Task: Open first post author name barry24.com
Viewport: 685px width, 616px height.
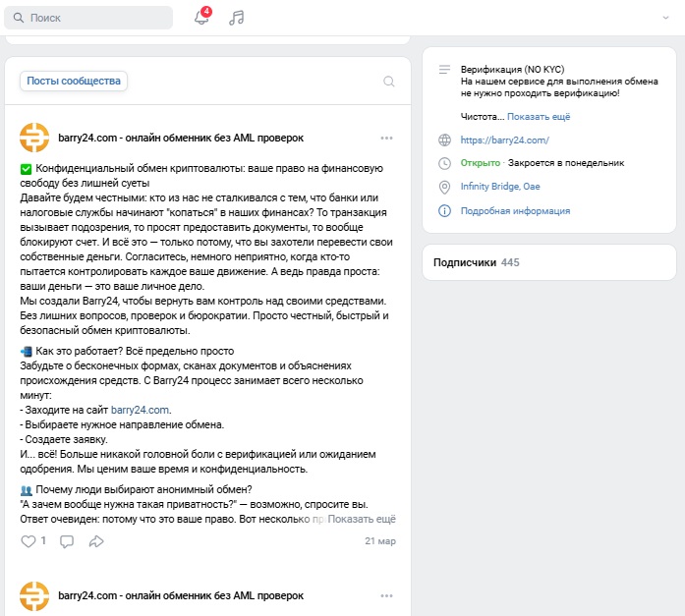Action: click(x=181, y=138)
